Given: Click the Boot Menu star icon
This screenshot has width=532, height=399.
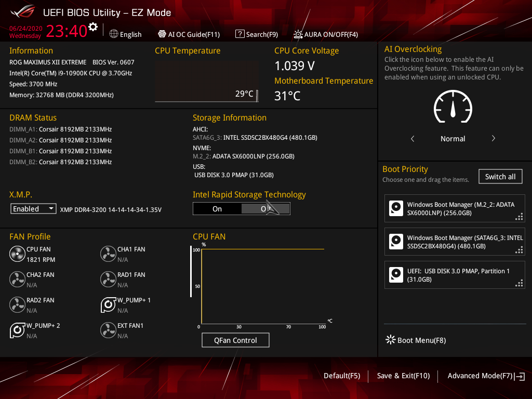Looking at the screenshot, I should point(391,340).
